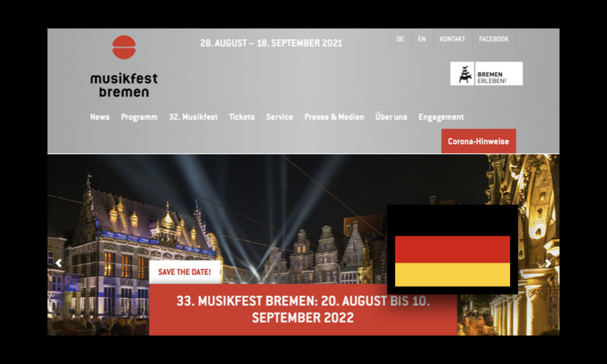This screenshot has width=607, height=364.
Task: Switch language to EN
Action: tap(421, 39)
